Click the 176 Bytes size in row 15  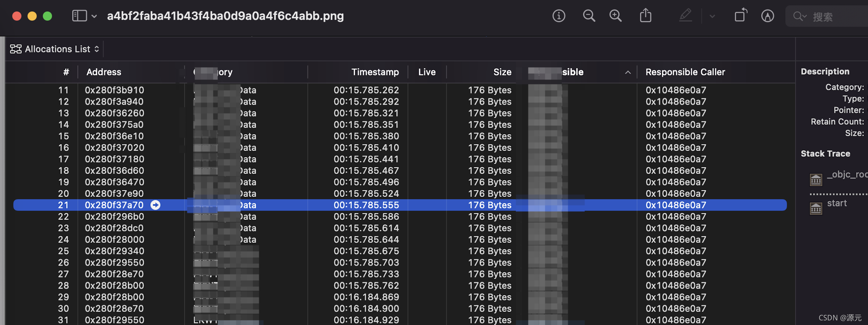[x=489, y=136]
